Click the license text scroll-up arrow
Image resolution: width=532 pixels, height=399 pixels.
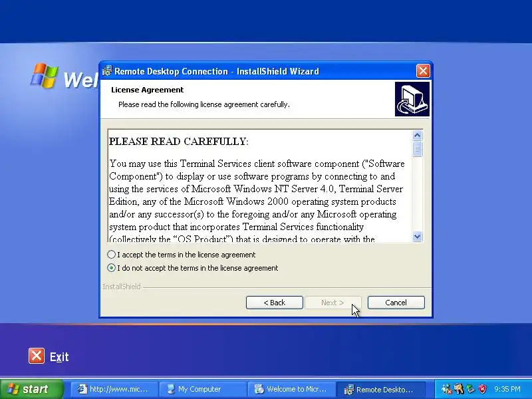click(418, 136)
